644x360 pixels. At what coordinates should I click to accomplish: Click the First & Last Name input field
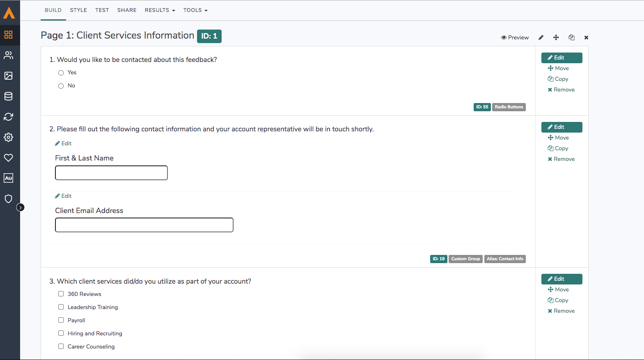(111, 173)
